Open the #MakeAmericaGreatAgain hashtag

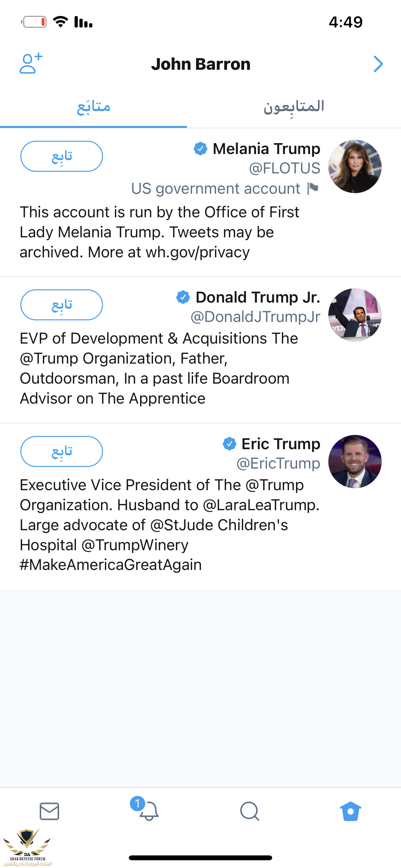pyautogui.click(x=110, y=565)
